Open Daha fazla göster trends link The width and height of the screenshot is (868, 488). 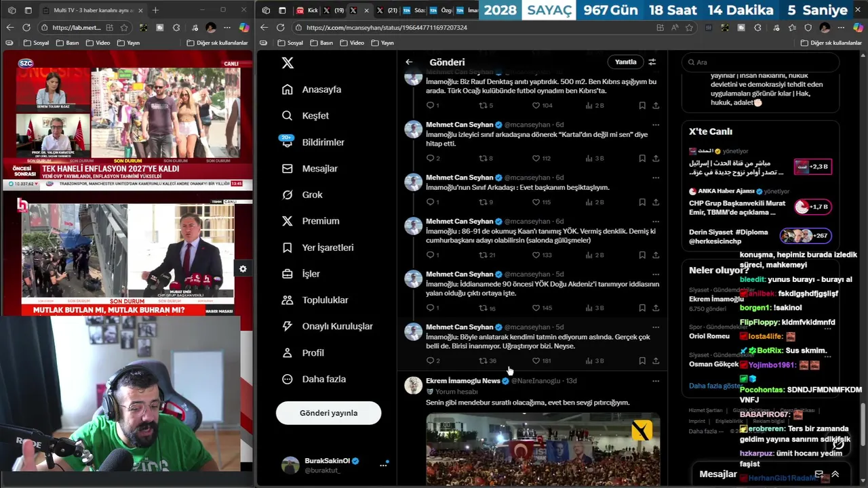coord(716,386)
